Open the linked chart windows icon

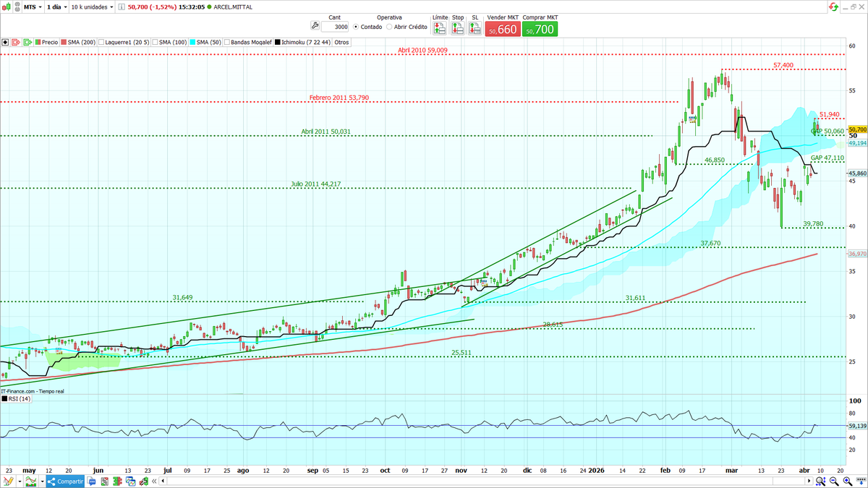(x=131, y=481)
